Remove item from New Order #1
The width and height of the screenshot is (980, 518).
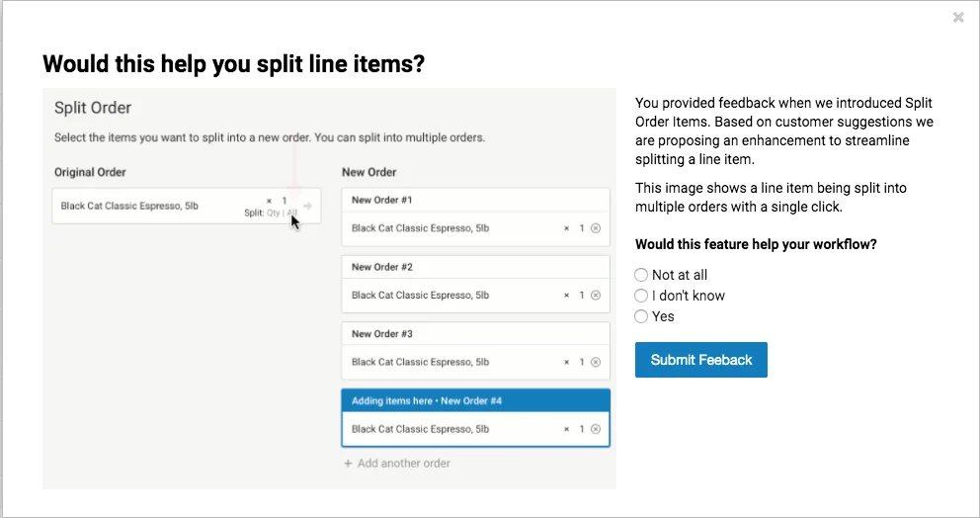(596, 228)
